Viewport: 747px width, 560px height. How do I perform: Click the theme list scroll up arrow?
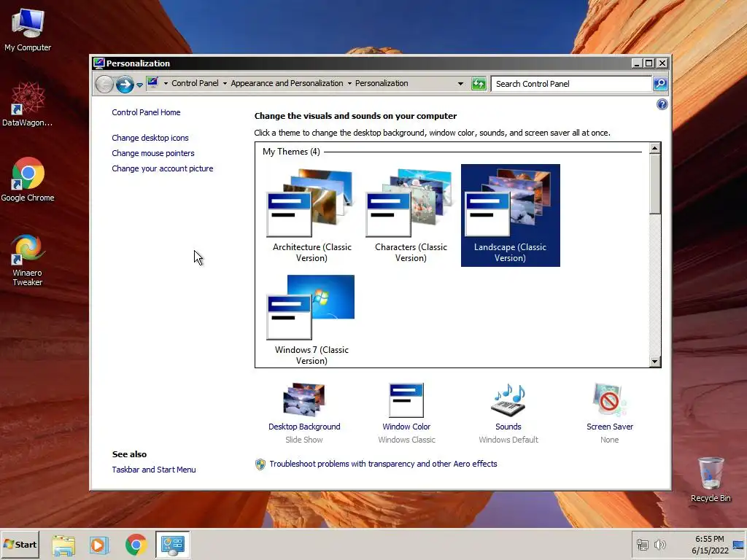654,148
